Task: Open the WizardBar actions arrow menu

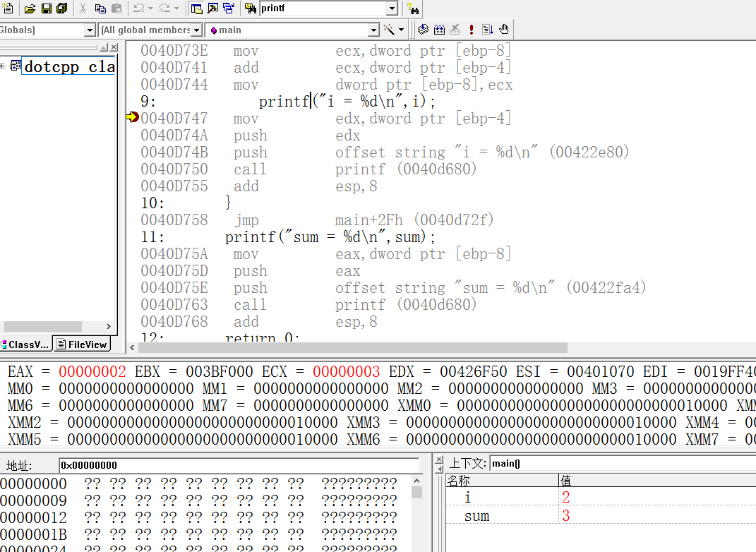Action: (402, 30)
